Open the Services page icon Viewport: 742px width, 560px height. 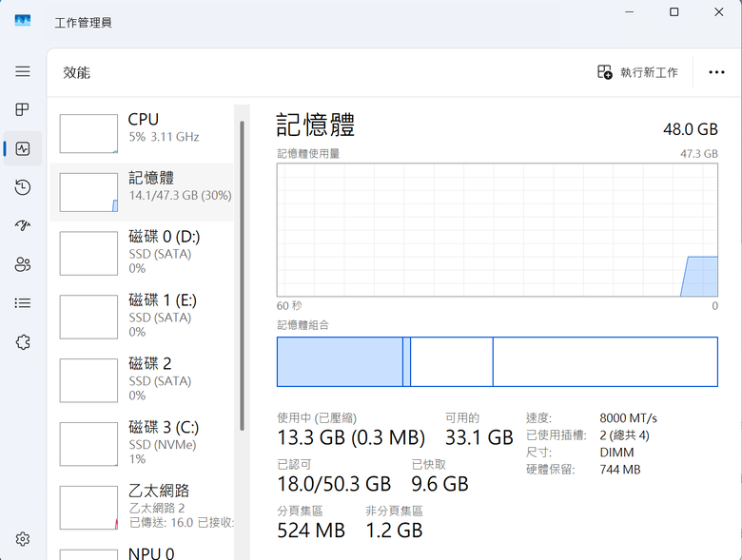tap(22, 342)
